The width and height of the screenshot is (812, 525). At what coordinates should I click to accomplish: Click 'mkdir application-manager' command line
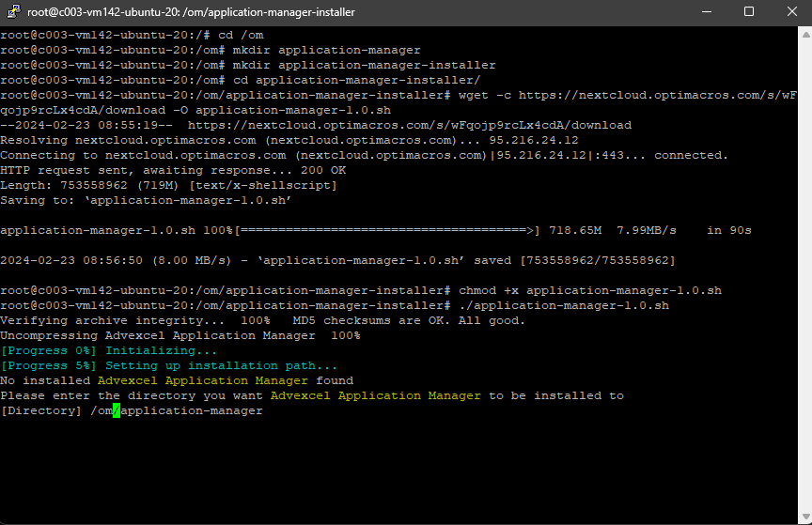click(211, 50)
